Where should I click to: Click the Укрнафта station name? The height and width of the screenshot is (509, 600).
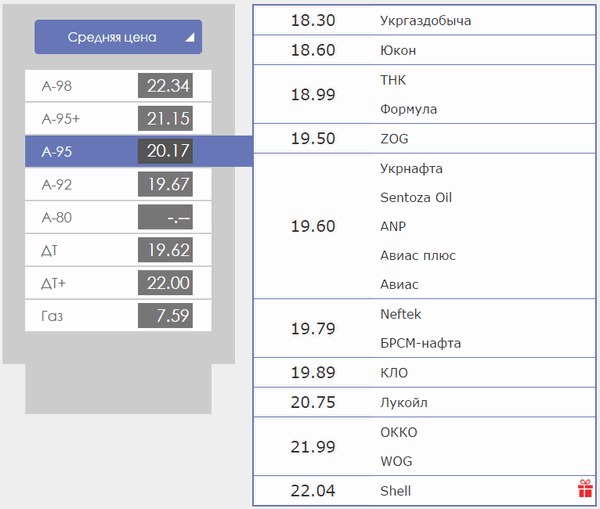[x=411, y=169]
